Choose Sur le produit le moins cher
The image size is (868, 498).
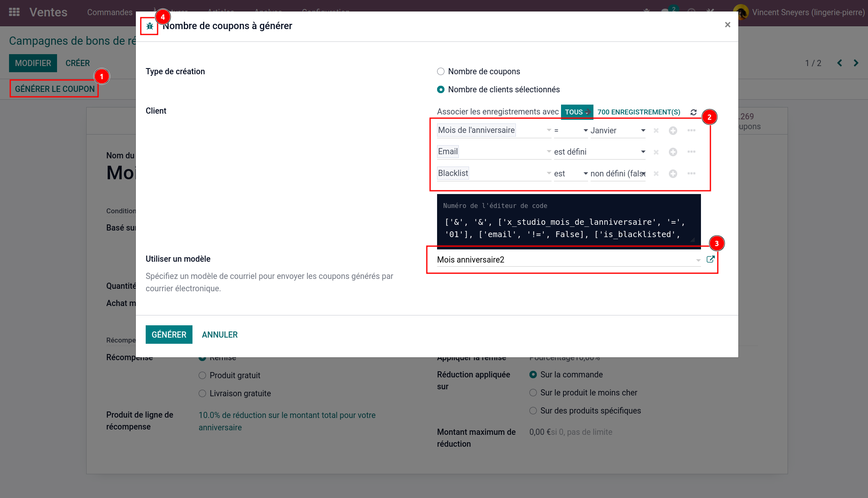(533, 393)
